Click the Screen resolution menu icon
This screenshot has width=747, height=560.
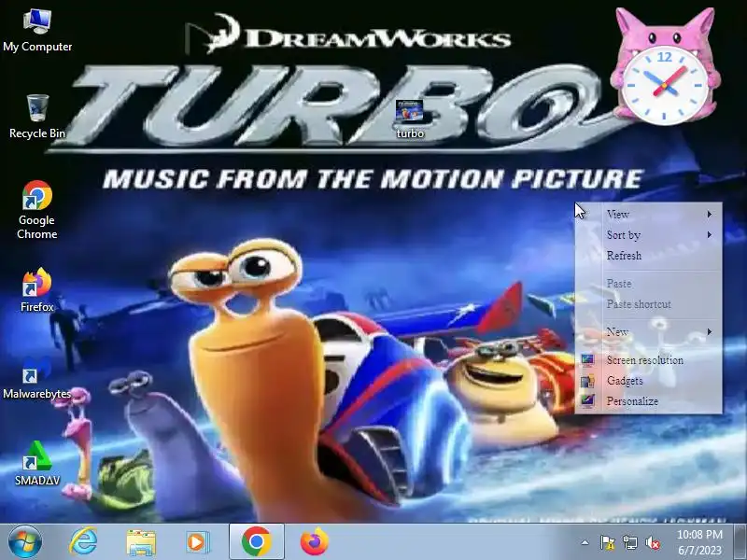(587, 360)
